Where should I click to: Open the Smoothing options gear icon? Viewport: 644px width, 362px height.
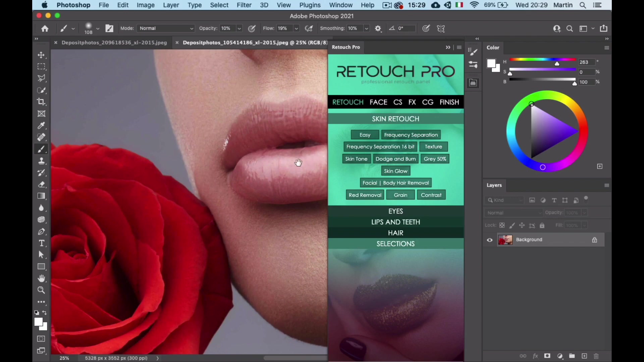click(x=378, y=28)
